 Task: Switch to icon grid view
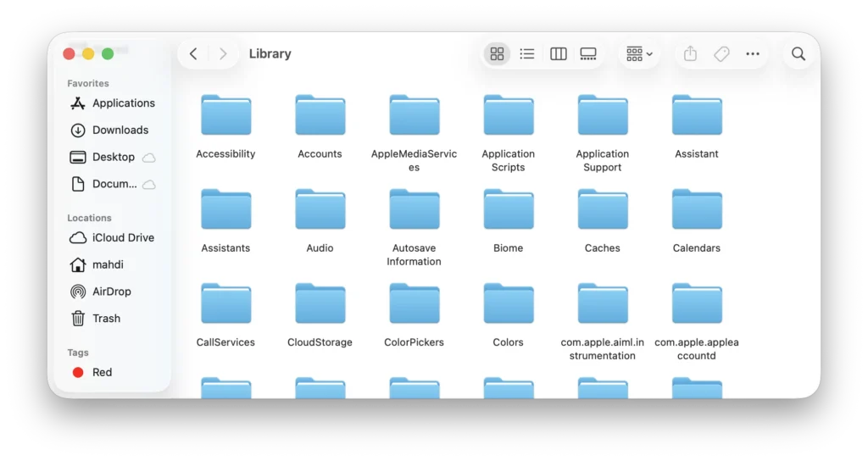click(x=498, y=54)
